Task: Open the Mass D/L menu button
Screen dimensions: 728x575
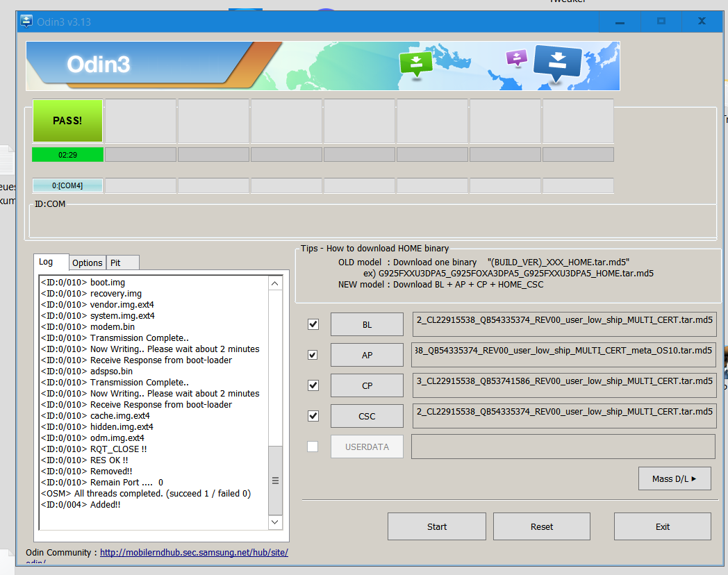Action: 675,478
